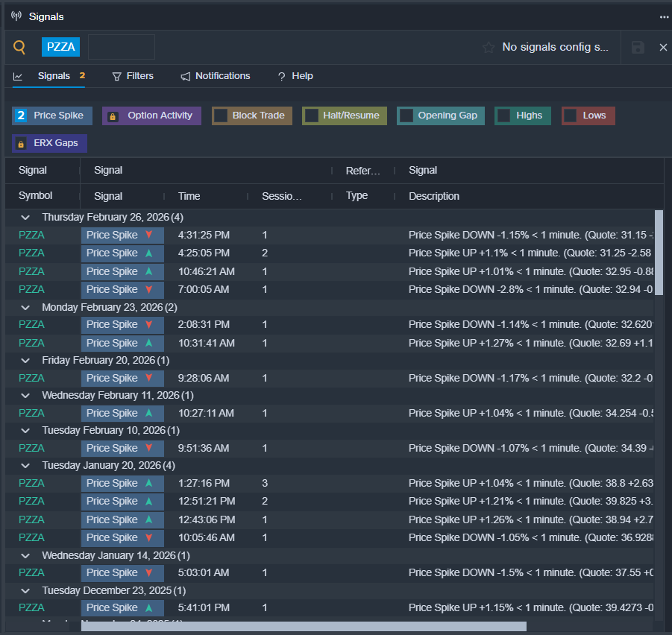The height and width of the screenshot is (635, 672).
Task: Click the empty symbol input field
Action: click(122, 47)
